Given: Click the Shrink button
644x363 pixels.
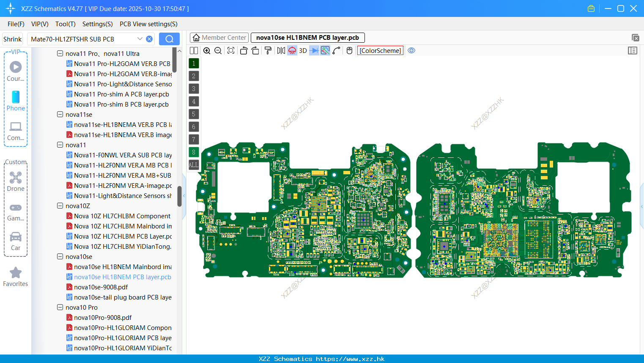Looking at the screenshot, I should (13, 39).
